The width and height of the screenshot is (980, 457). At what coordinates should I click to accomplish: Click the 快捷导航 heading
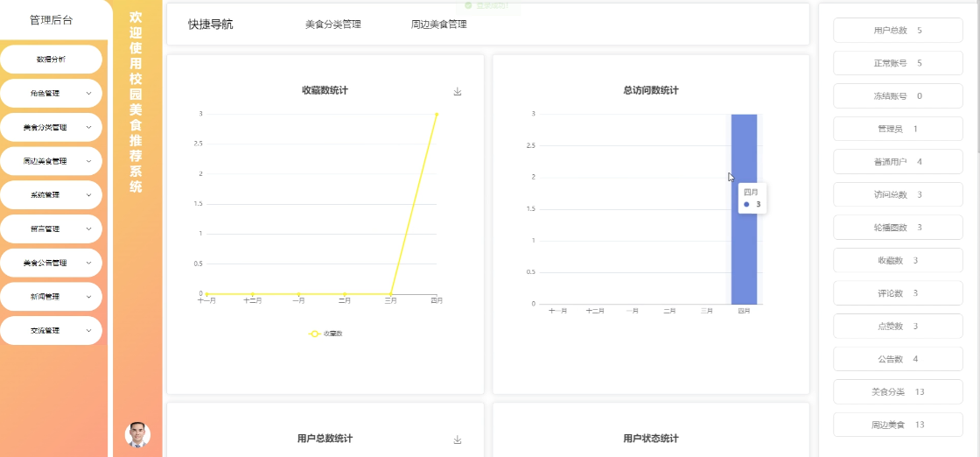[211, 25]
